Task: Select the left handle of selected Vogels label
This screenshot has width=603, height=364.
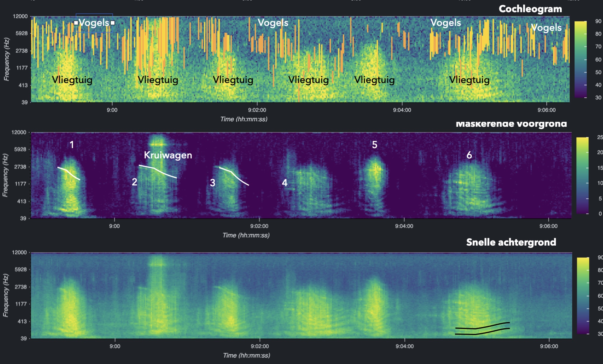Action: coord(76,23)
